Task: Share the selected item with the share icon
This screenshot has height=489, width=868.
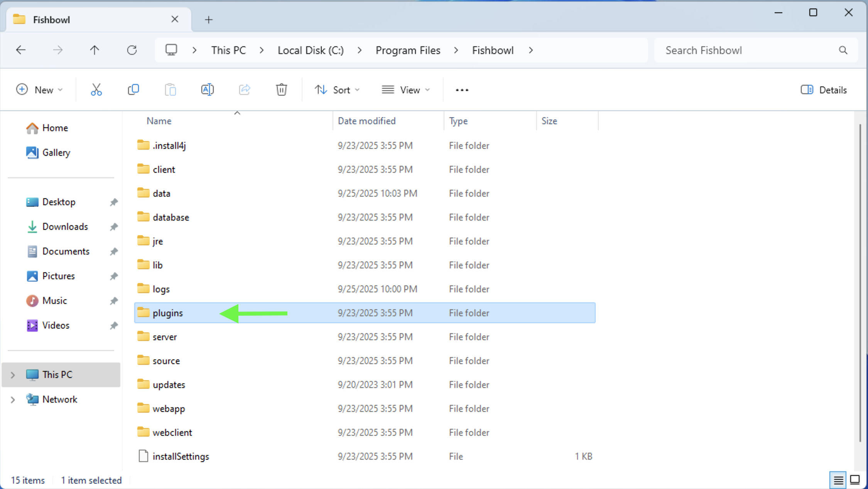Action: click(244, 89)
